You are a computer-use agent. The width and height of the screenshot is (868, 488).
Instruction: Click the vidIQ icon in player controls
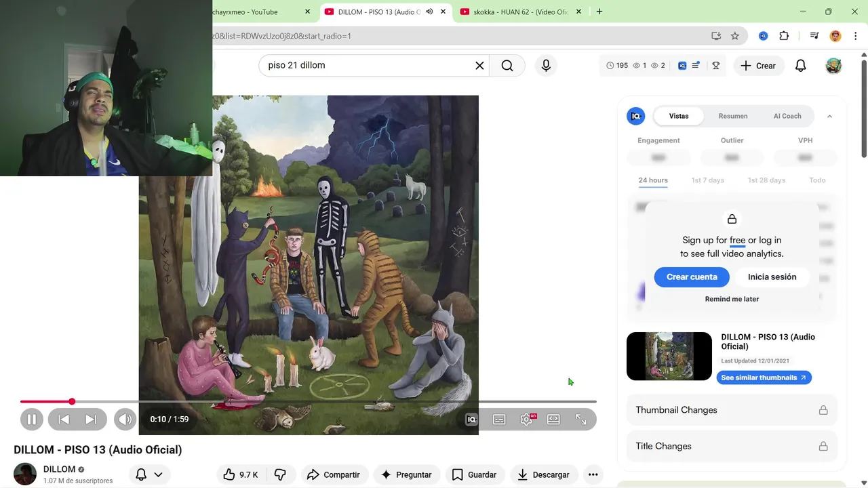point(471,420)
